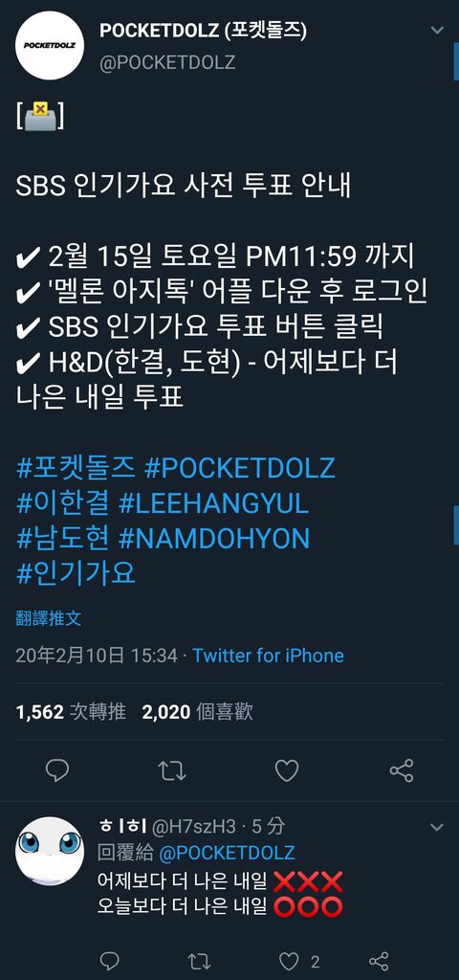Open the blue-eyed avatar of the replier
Image resolution: width=459 pixels, height=980 pixels.
click(x=50, y=851)
